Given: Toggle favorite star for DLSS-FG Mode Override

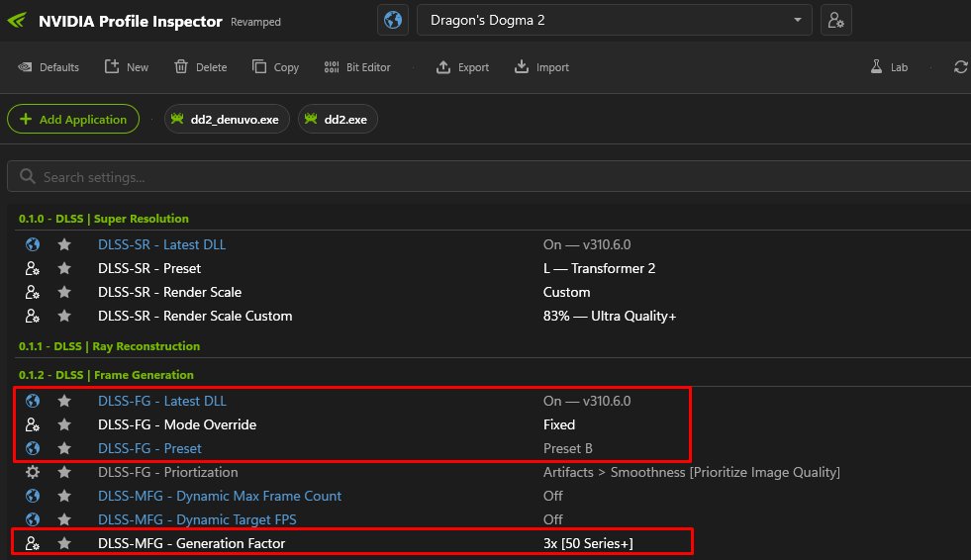Looking at the screenshot, I should [x=64, y=424].
